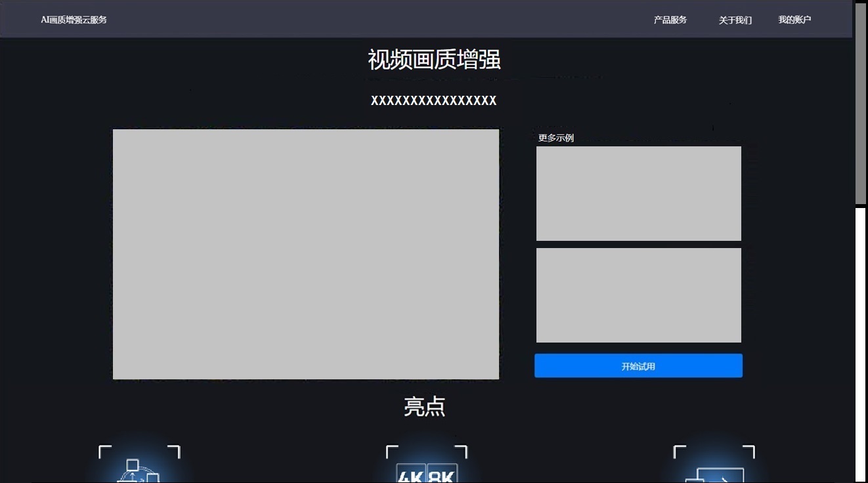Open the 关于我们 menu item

click(735, 20)
